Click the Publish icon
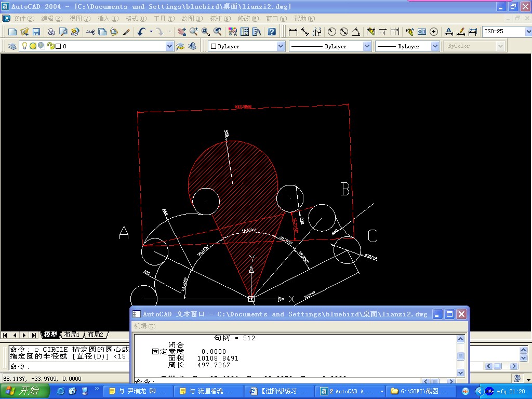 pos(75,32)
